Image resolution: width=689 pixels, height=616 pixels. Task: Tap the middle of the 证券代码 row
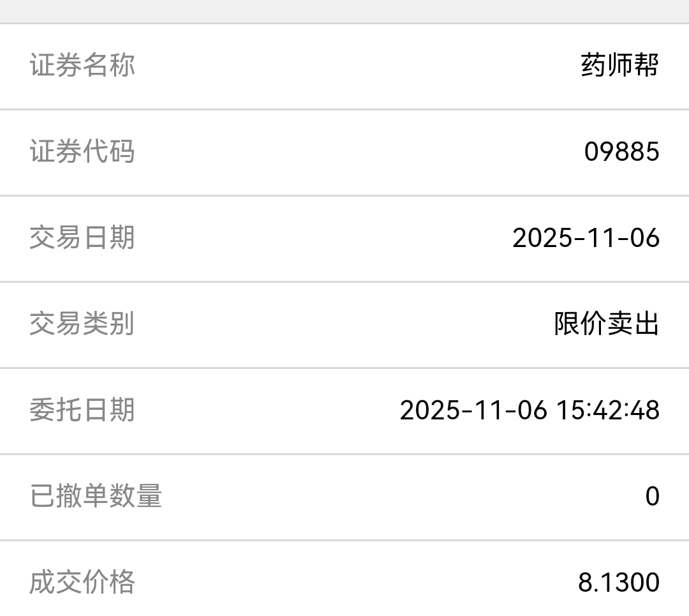pos(344,152)
